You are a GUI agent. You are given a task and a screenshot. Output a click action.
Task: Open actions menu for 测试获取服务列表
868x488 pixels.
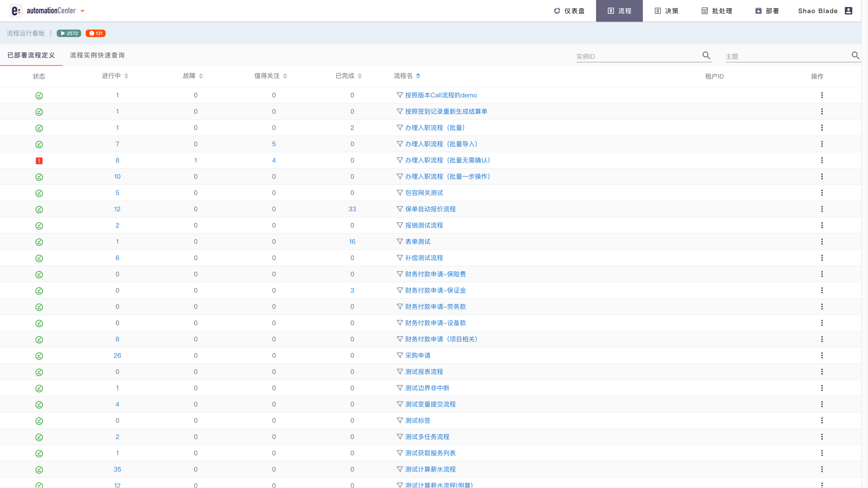click(822, 453)
